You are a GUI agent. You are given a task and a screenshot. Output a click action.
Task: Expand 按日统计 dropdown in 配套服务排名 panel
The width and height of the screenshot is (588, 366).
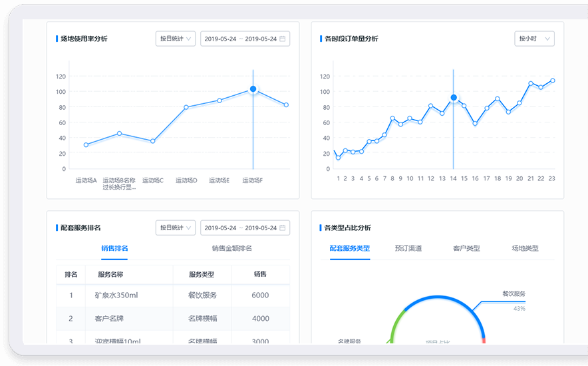tap(176, 228)
